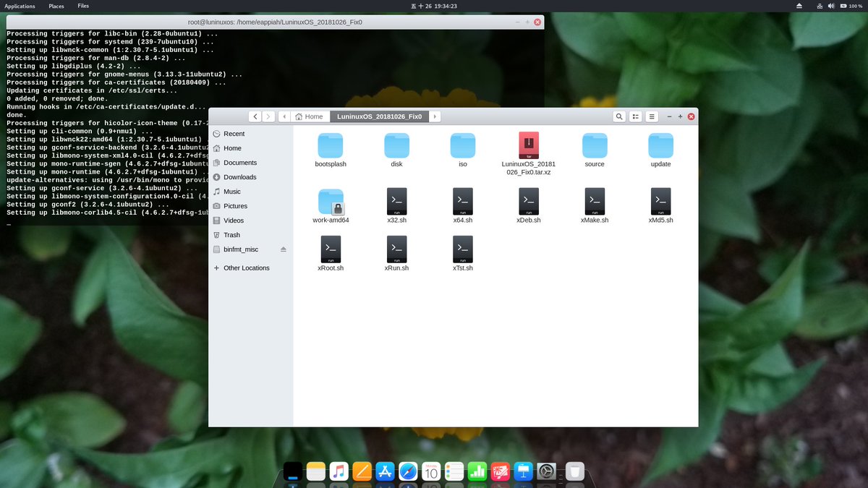Open the Places menu
The image size is (868, 488).
coord(56,5)
